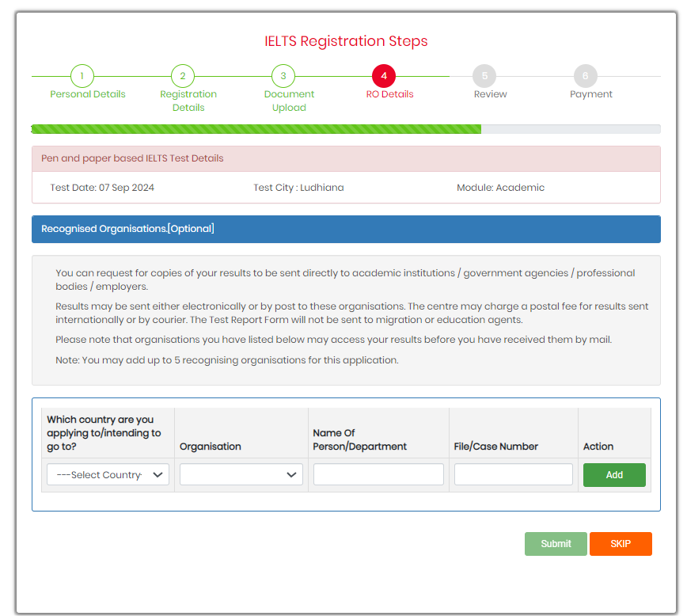
Task: Click step 2 circle icon
Action: tap(183, 76)
